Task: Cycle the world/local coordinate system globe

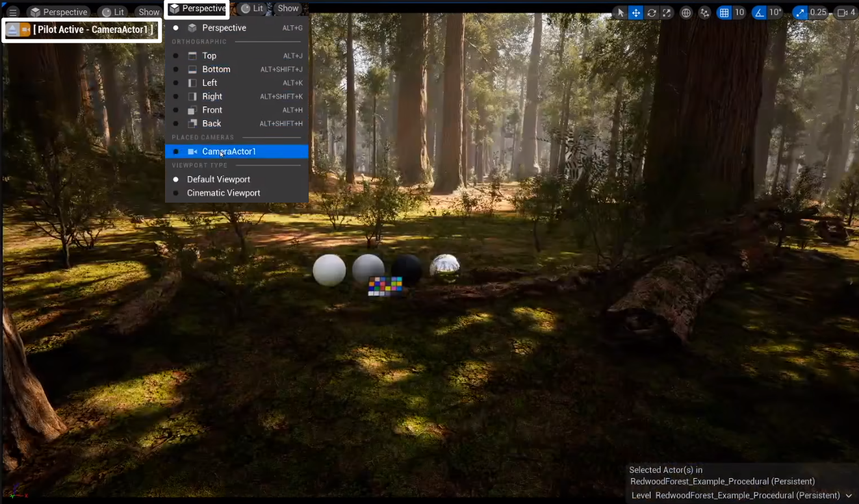Action: pos(686,12)
